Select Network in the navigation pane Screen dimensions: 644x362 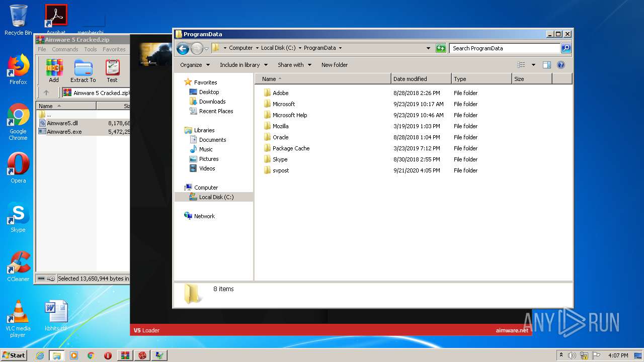(x=204, y=216)
